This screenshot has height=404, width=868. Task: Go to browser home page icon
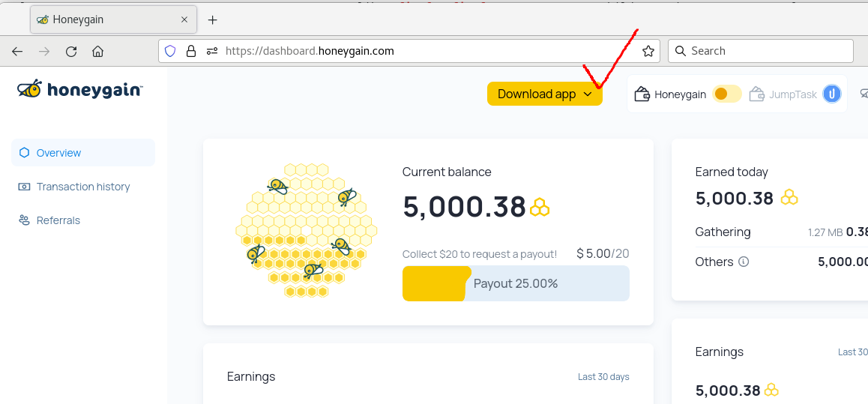[98, 52]
